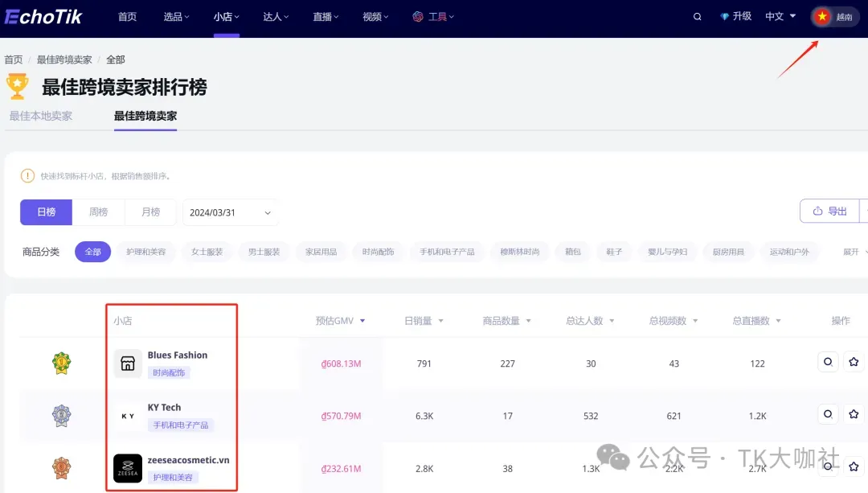The width and height of the screenshot is (868, 493).
Task: Select 最佳跨境卖家 tab
Action: [145, 116]
